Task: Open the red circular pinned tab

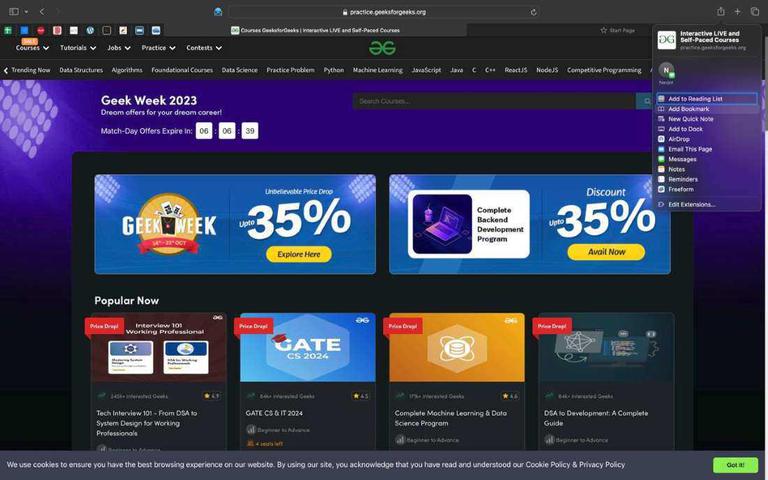Action: (x=41, y=30)
